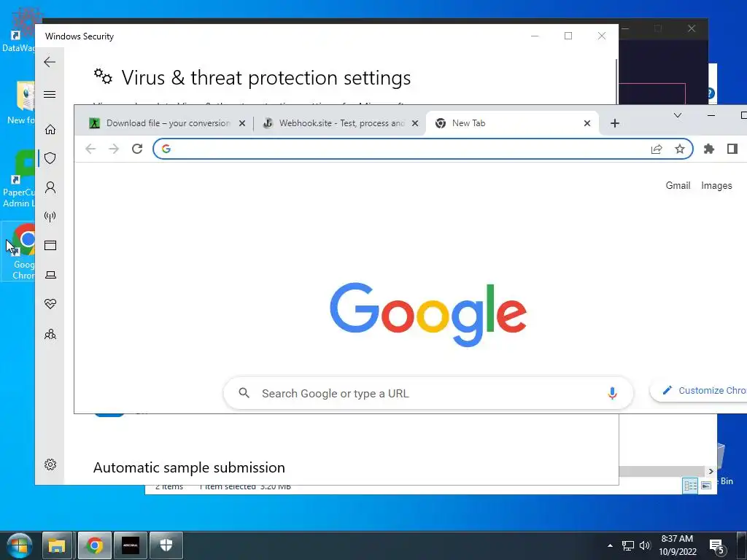The width and height of the screenshot is (747, 560).
Task: Click horizontal scrollbar right arrow in Explorer
Action: tap(711, 472)
